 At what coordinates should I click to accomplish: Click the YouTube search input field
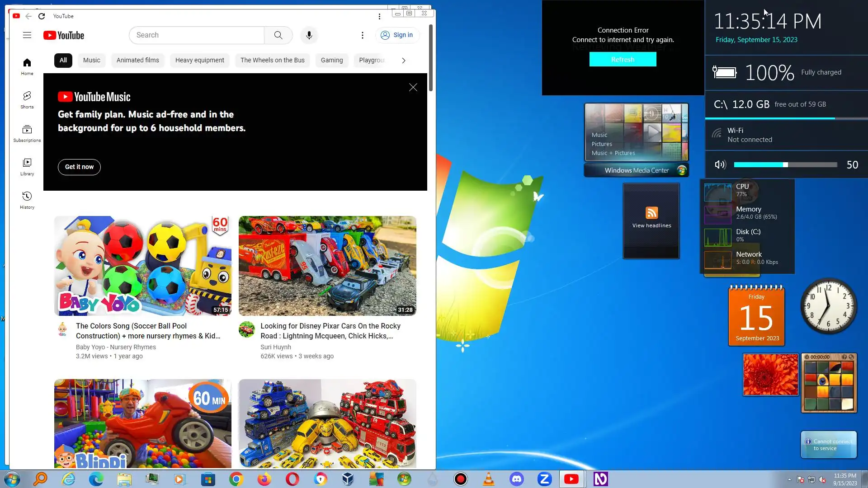click(x=197, y=35)
